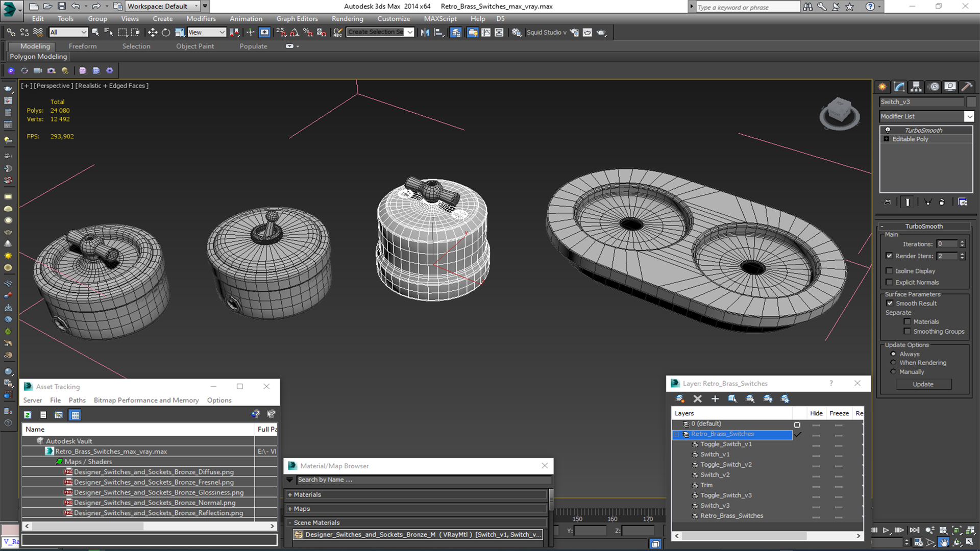
Task: Toggle the Angle Snap icon
Action: (x=295, y=32)
